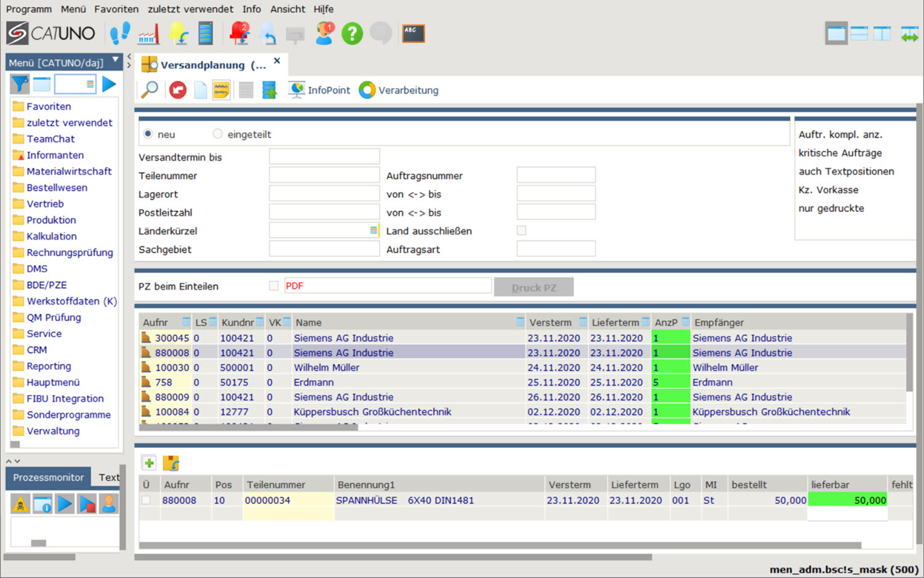Click the InfoPoint button
924x578 pixels.
320,90
